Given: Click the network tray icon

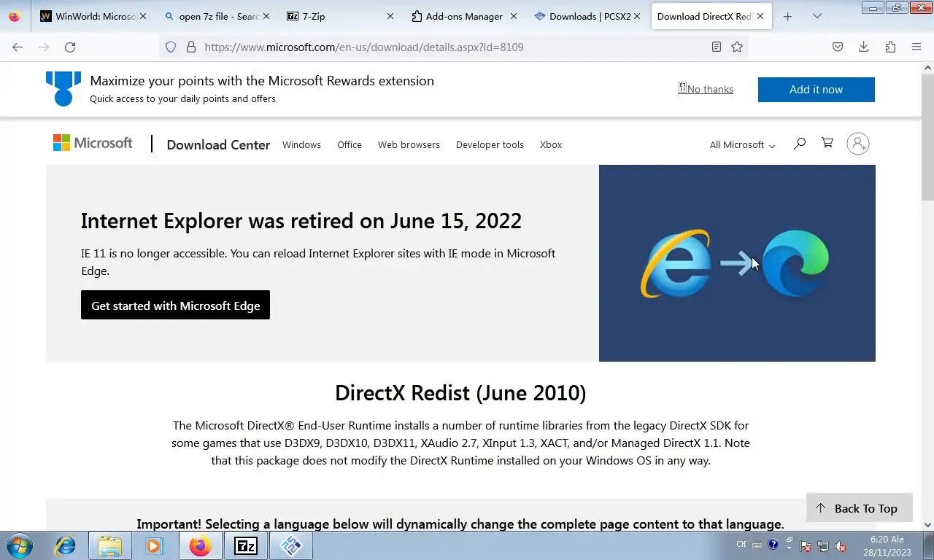Looking at the screenshot, I should (x=823, y=545).
